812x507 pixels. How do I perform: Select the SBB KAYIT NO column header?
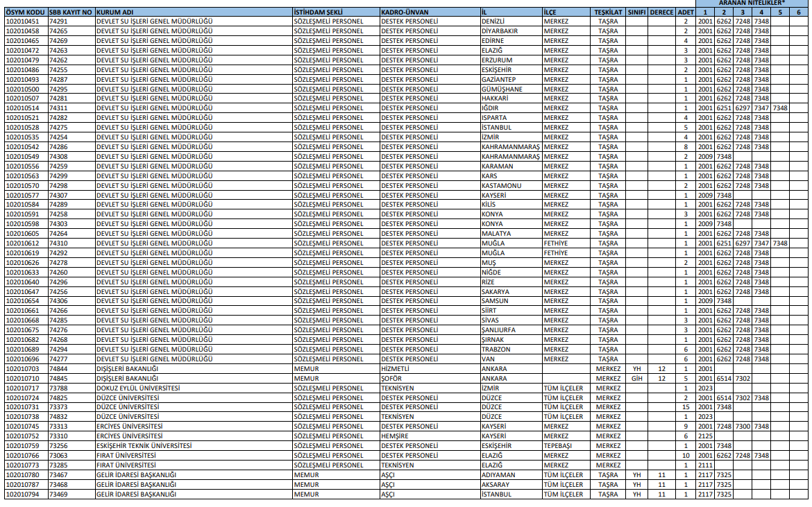click(71, 12)
